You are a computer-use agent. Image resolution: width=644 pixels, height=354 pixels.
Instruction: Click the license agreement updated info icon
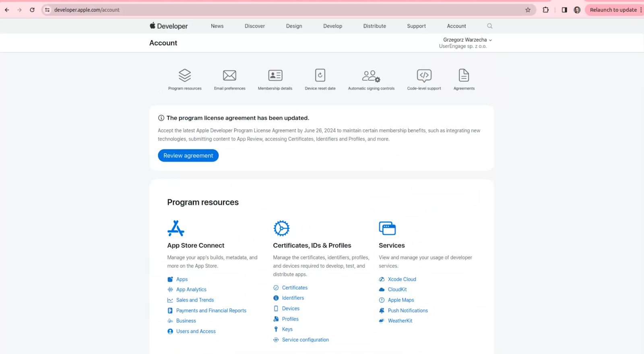161,118
